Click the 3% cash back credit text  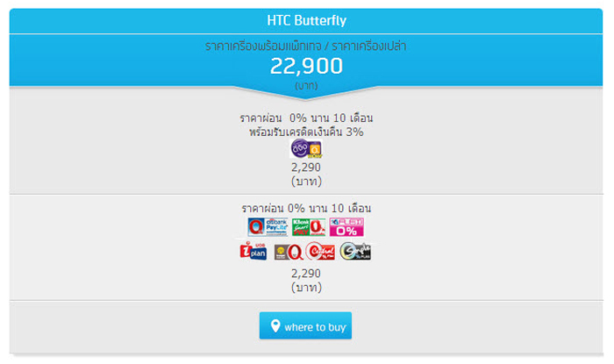point(306,132)
